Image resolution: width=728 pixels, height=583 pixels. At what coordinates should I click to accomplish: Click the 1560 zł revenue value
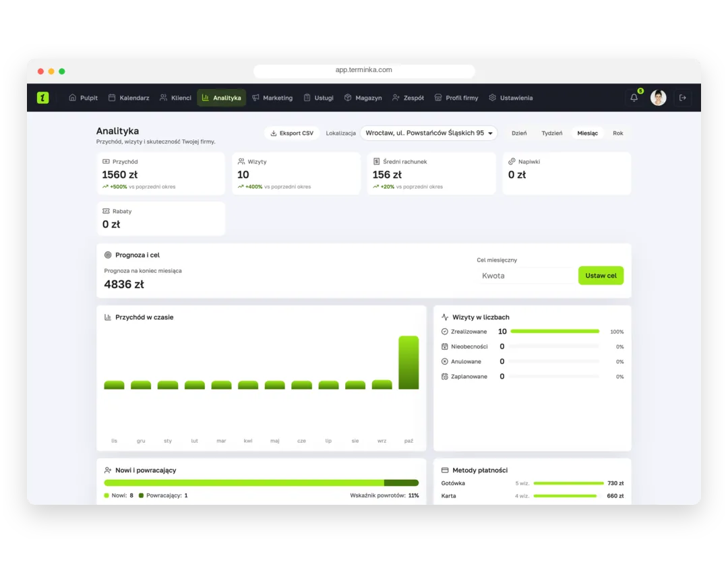120,175
